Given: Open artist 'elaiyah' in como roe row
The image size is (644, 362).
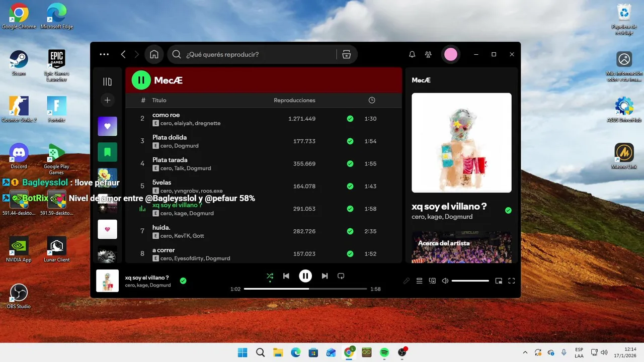Looking at the screenshot, I should (x=183, y=123).
